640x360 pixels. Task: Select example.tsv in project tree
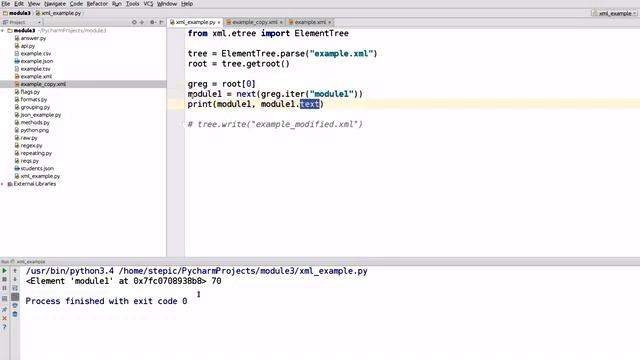35,69
